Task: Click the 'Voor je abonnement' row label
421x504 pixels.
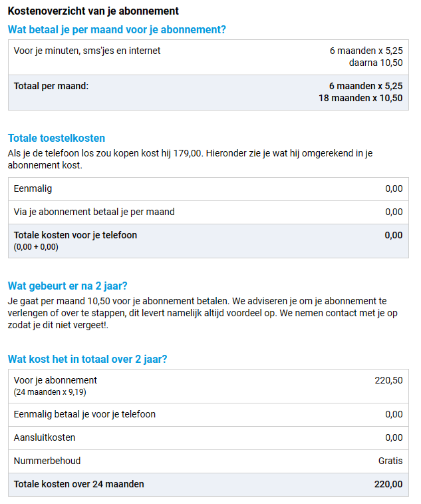Action: click(x=55, y=380)
